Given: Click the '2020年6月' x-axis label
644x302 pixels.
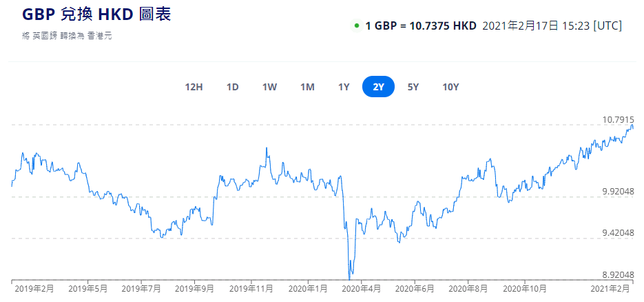Looking at the screenshot, I should pos(415,289).
